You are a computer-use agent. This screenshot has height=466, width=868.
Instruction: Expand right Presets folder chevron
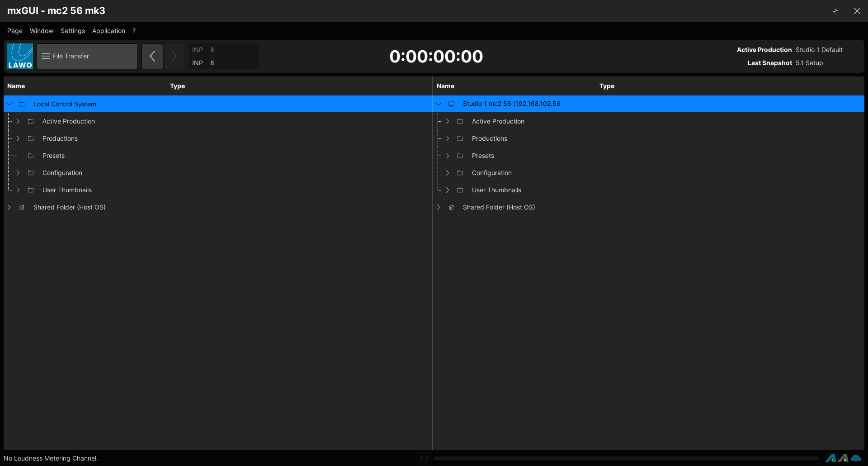click(448, 156)
